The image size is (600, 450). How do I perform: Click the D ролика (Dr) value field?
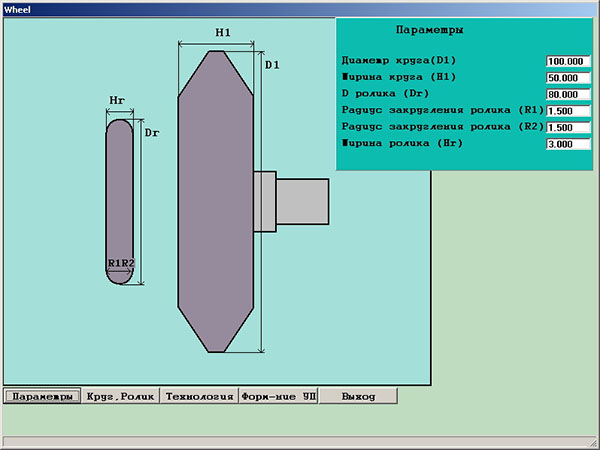click(569, 95)
